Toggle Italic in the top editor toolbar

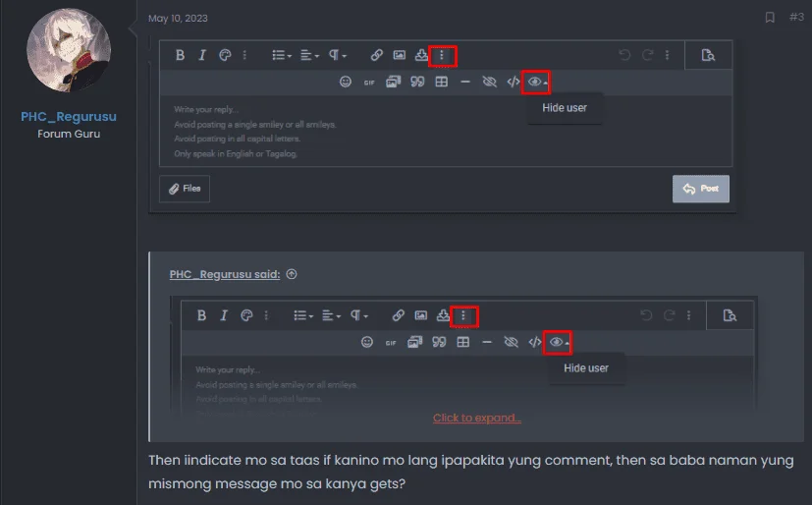point(202,55)
